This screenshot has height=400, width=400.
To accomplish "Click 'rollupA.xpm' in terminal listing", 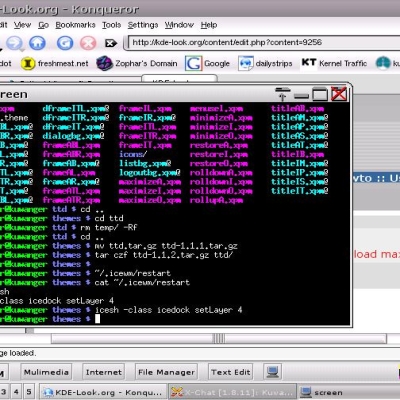I will coord(216,200).
